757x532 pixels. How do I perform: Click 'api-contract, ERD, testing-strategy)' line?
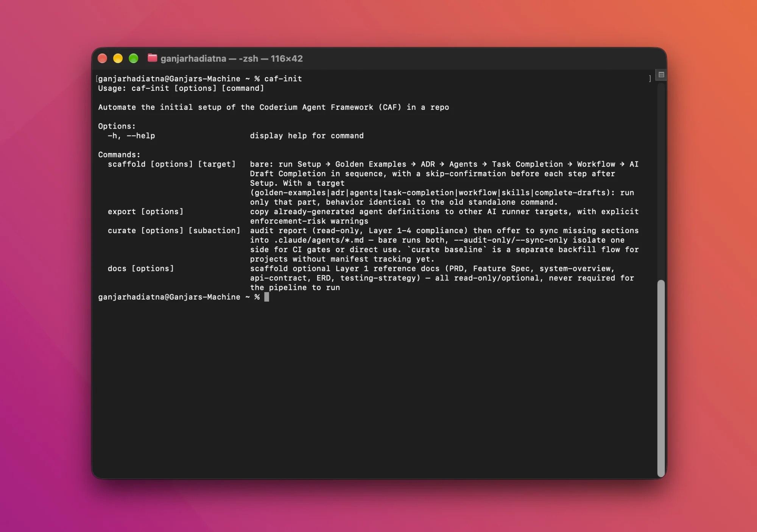[442, 278]
